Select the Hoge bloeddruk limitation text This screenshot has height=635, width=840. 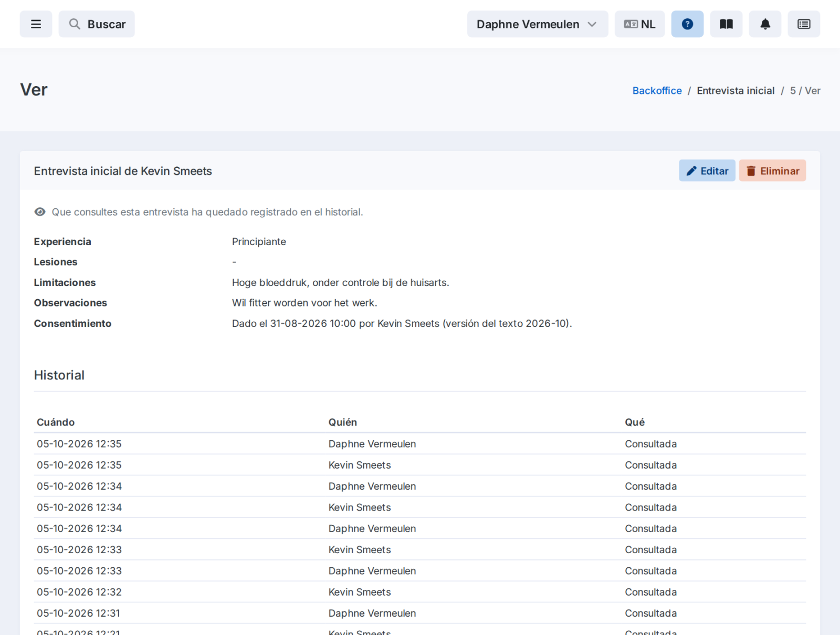341,283
